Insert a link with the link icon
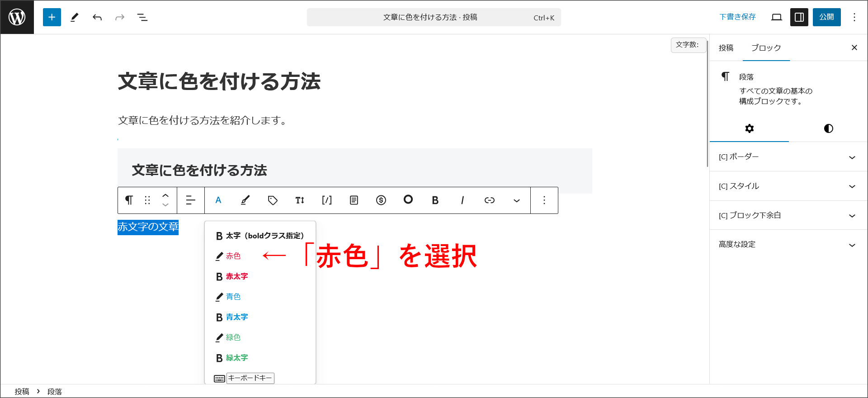868x398 pixels. [489, 200]
